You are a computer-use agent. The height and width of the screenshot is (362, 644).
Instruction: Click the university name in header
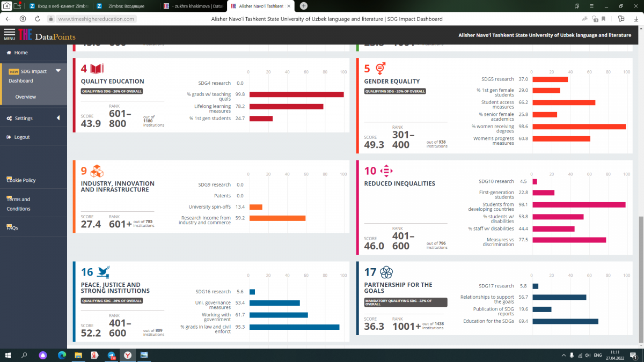(x=545, y=35)
